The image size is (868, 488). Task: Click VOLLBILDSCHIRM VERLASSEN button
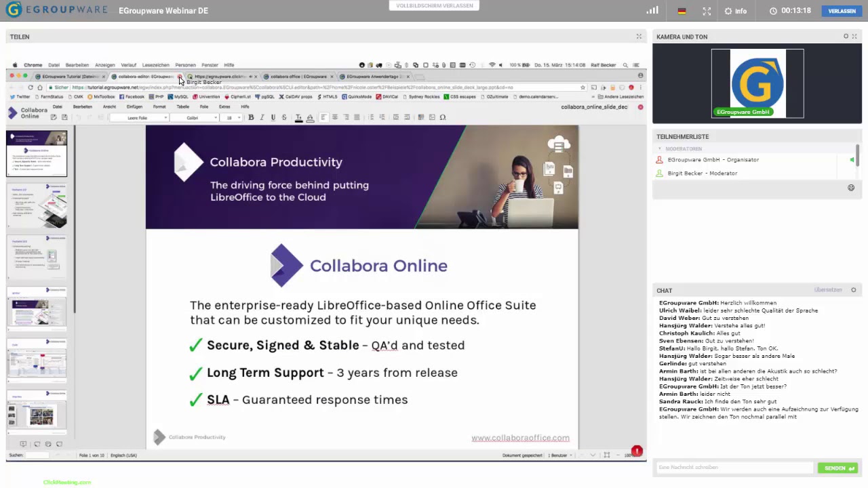click(435, 5)
